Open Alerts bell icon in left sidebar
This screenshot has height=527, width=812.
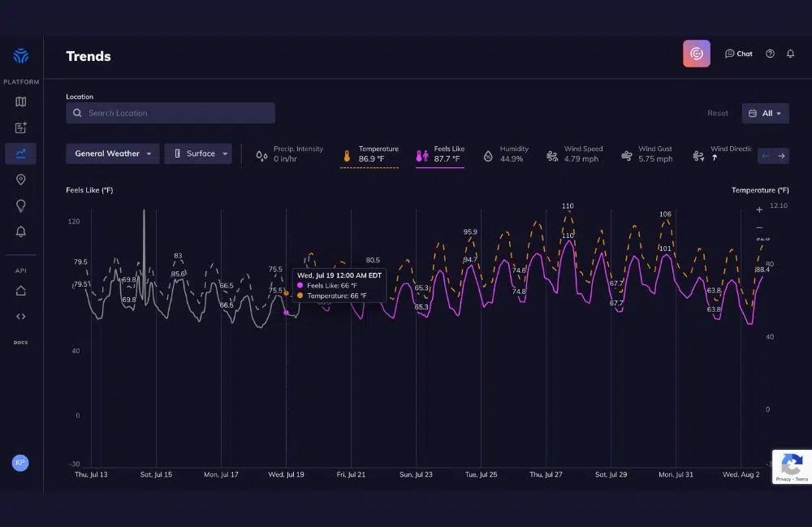click(21, 231)
